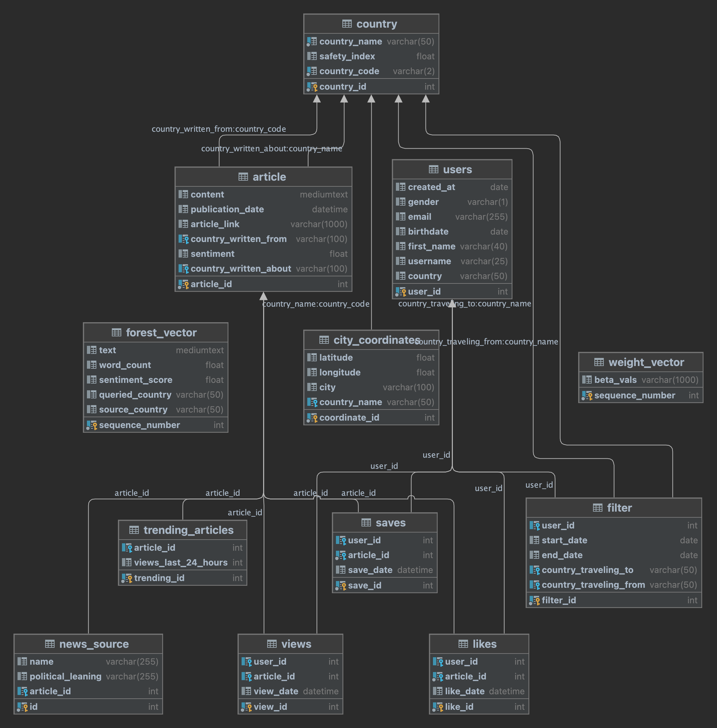Click the country_traveling_to foreign key icon
This screenshot has height=728, width=717.
pyautogui.click(x=534, y=570)
